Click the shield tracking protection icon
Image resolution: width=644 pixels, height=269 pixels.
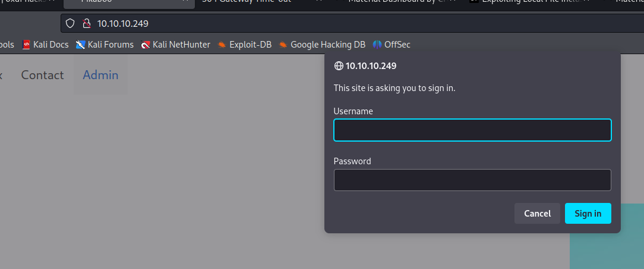click(x=70, y=24)
